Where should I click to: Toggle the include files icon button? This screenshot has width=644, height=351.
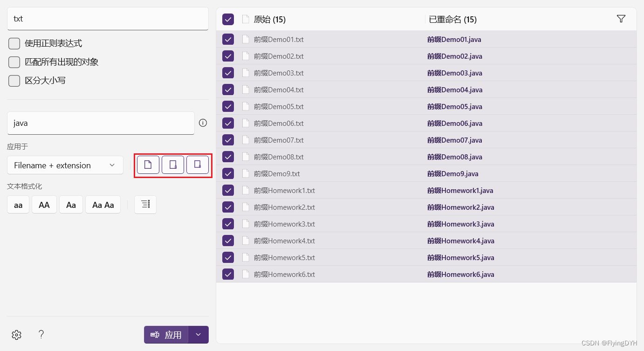click(148, 165)
